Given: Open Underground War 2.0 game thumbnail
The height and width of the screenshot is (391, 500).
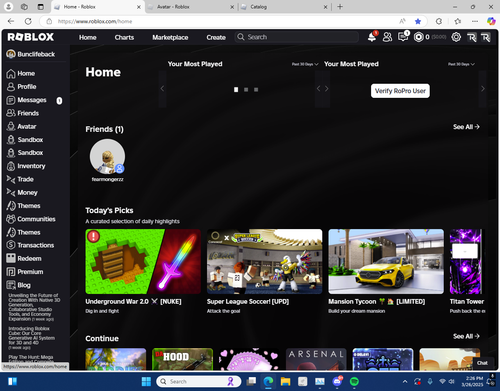Looking at the screenshot, I should 143,261.
